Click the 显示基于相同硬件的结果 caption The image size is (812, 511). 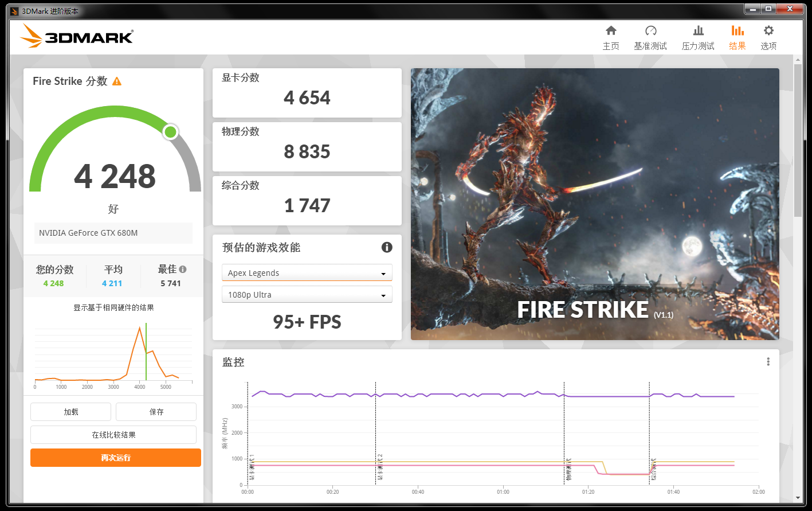tap(113, 307)
